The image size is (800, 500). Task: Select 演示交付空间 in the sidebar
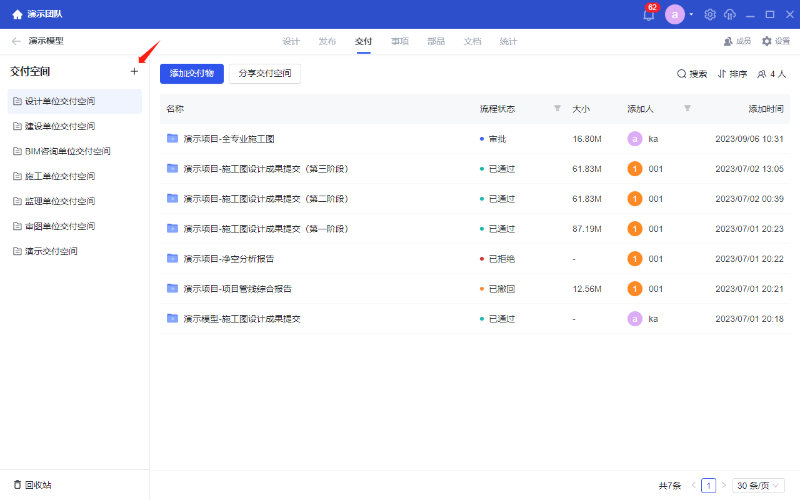(x=74, y=251)
